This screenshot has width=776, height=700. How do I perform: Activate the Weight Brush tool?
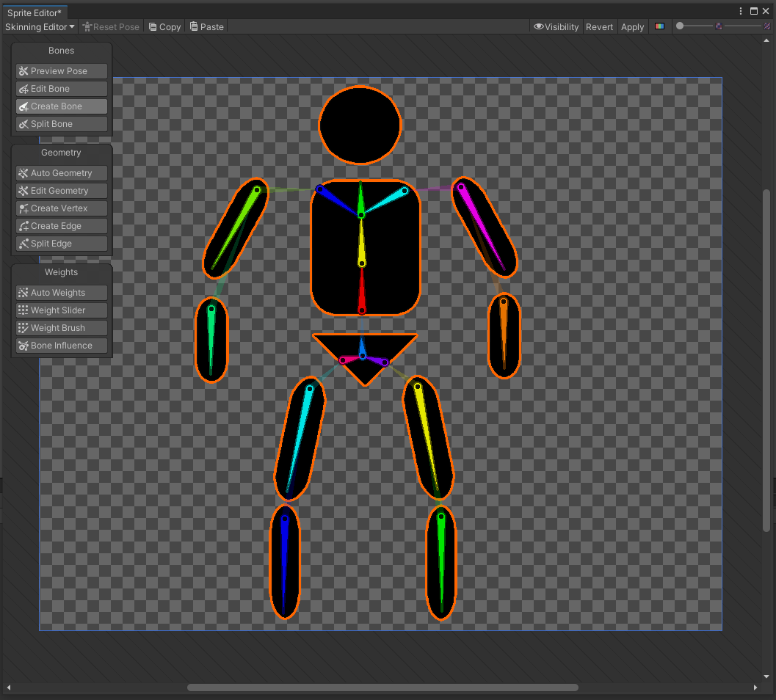click(61, 327)
